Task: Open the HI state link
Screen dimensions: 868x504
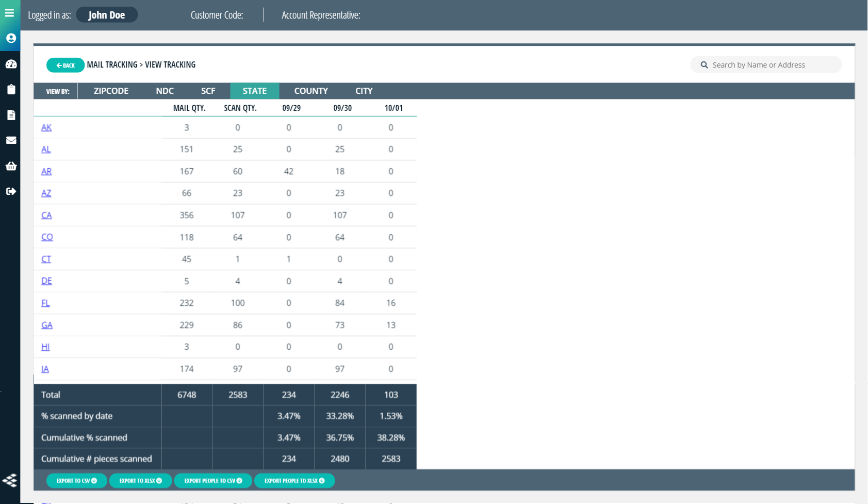Action: 45,347
